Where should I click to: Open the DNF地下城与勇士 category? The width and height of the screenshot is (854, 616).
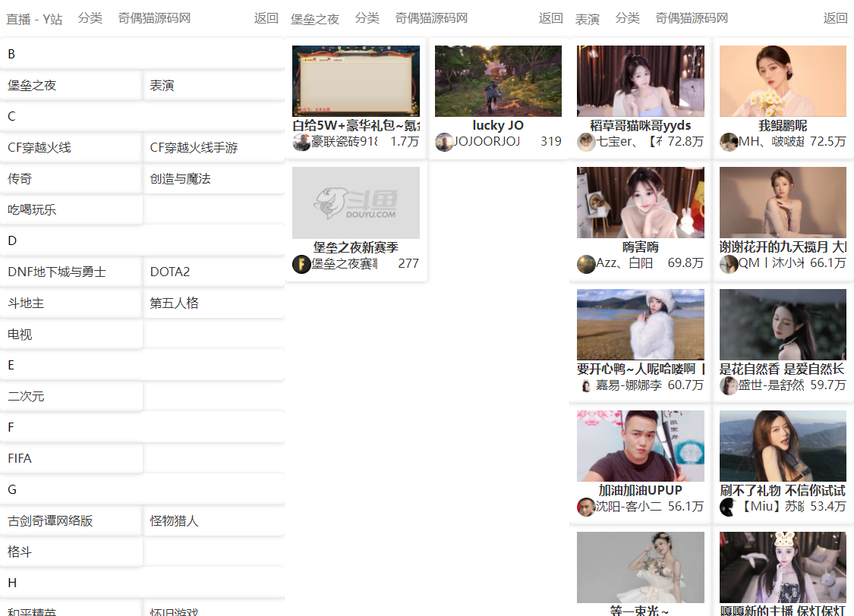click(x=71, y=272)
